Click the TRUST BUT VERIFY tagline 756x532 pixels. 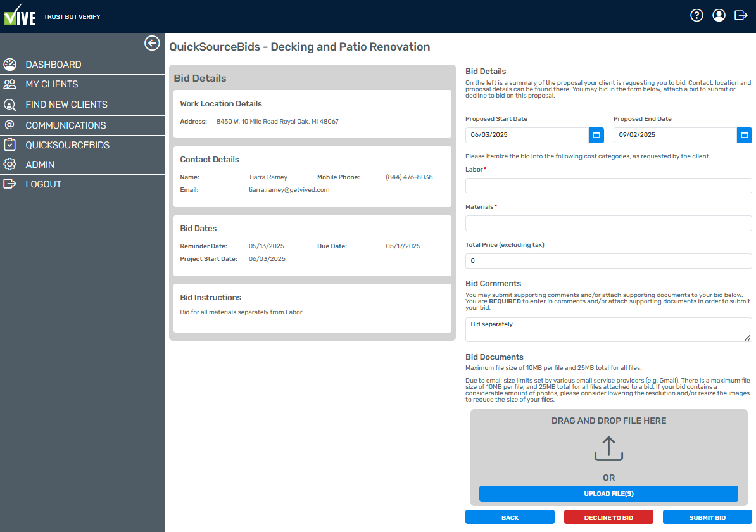(72, 17)
